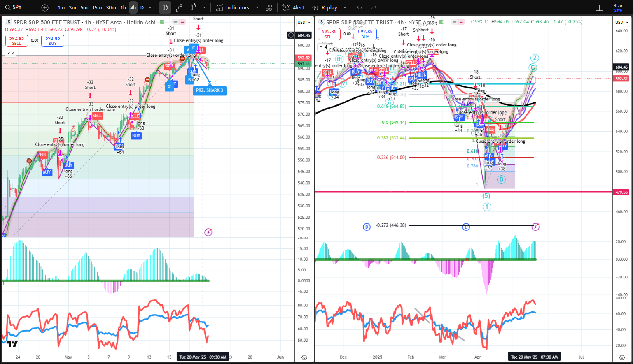This screenshot has height=364, width=633.
Task: Select the highlighted candles chart type icon
Action: coord(165,7)
